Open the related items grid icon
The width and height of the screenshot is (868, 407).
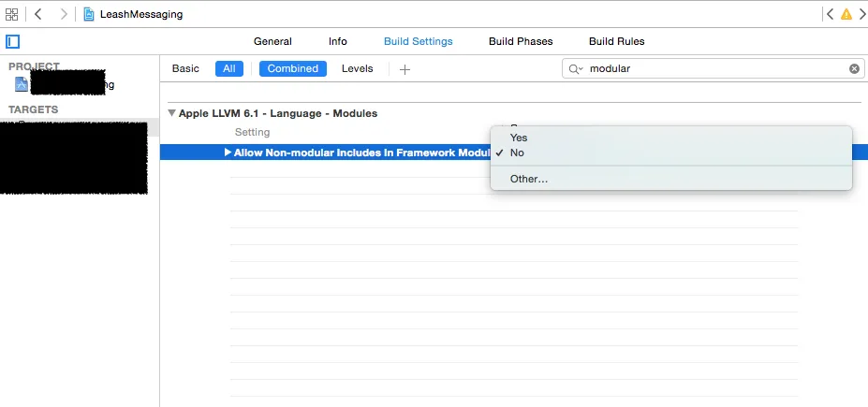click(x=11, y=15)
